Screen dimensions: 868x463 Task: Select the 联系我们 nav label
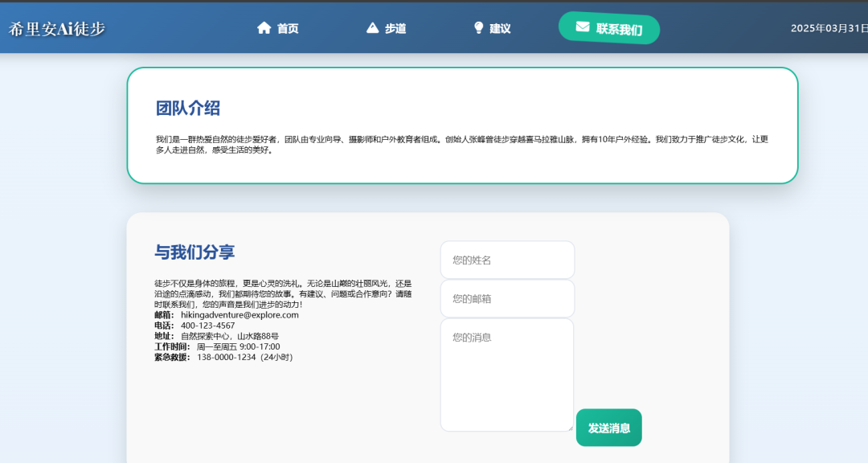coord(619,29)
